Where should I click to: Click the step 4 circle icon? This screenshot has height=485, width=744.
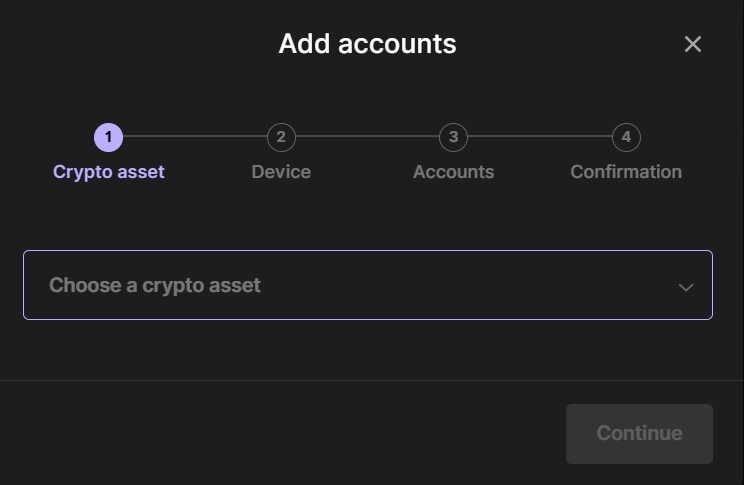[626, 137]
